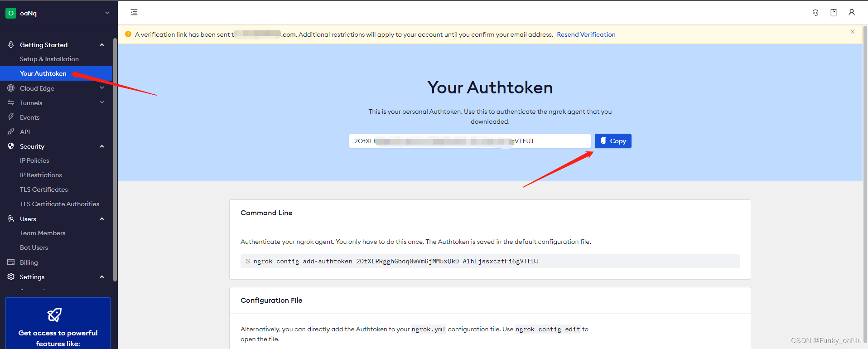The width and height of the screenshot is (868, 349).
Task: Open the user profile icon
Action: pyautogui.click(x=852, y=13)
